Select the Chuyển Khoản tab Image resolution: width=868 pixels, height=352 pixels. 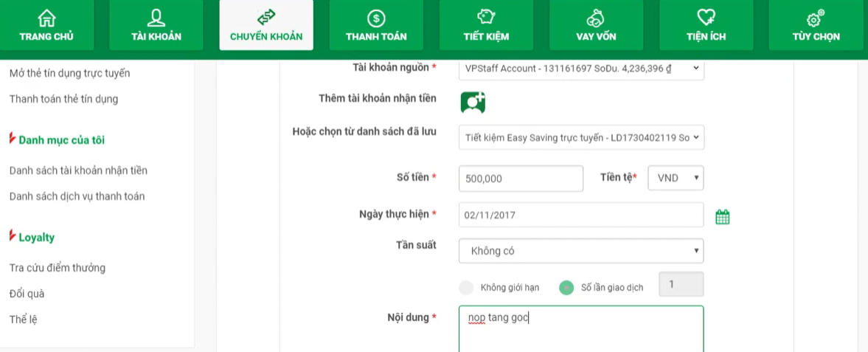click(x=266, y=25)
